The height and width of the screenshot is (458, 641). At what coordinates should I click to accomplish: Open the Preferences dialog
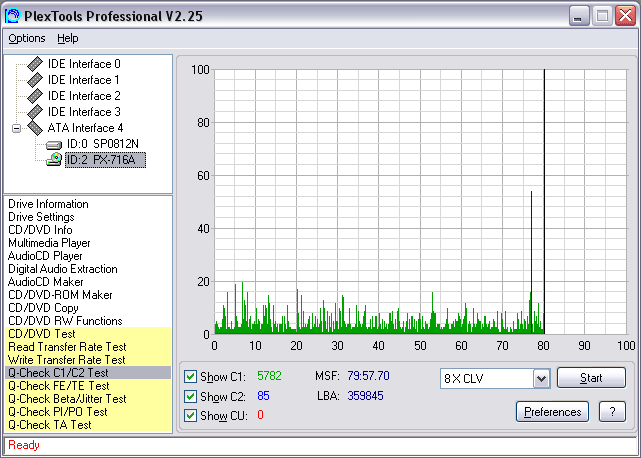(552, 411)
